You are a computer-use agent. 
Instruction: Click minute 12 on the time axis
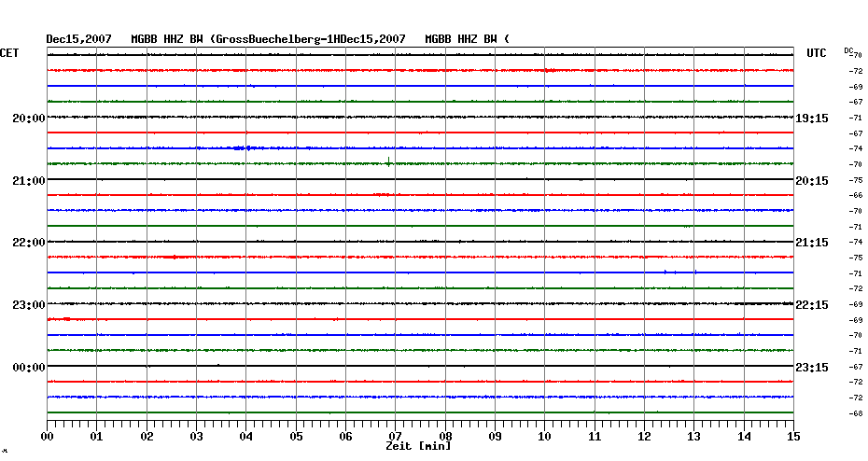tap(644, 437)
